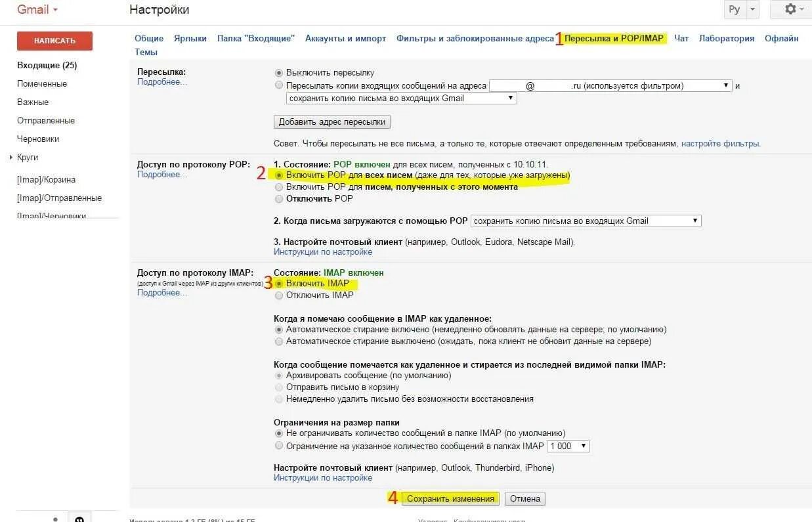Select unlimited IMAP folder messages option
Image resolution: width=812 pixels, height=522 pixels.
(279, 433)
